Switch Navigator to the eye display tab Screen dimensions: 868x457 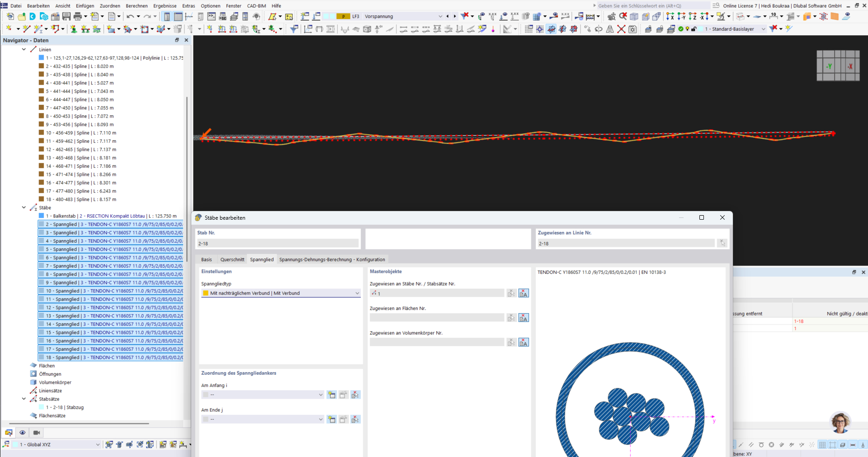click(23, 433)
